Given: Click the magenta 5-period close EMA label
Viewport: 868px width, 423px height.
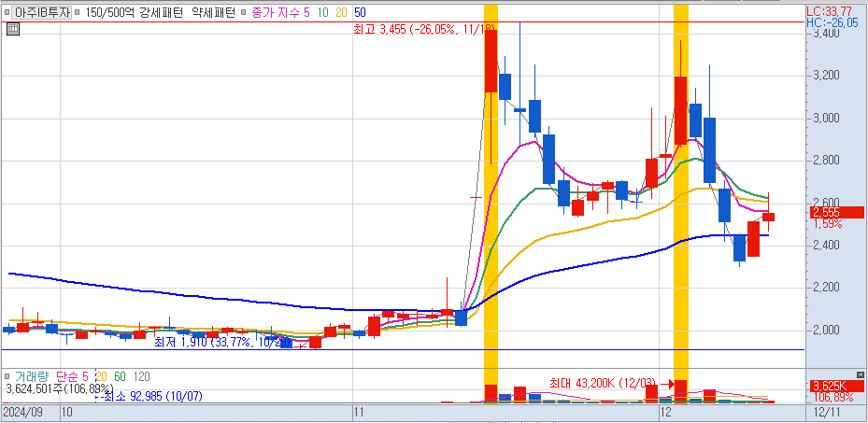Looking at the screenshot, I should coord(307,12).
